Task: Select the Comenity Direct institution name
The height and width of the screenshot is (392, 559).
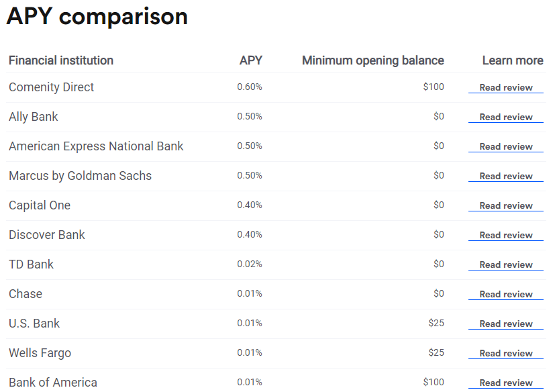Action: pyautogui.click(x=52, y=87)
